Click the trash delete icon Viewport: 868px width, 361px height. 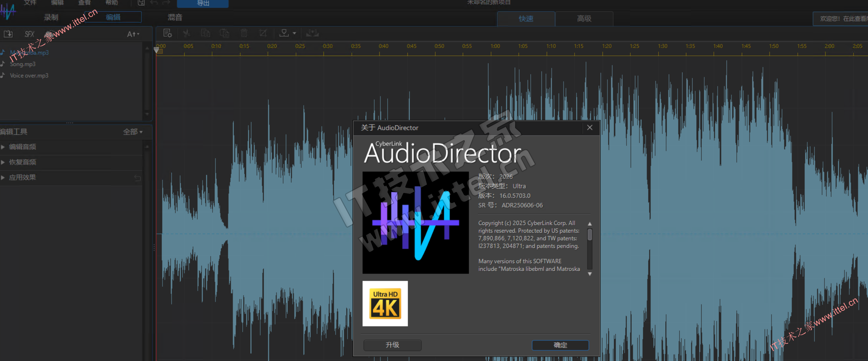point(244,34)
